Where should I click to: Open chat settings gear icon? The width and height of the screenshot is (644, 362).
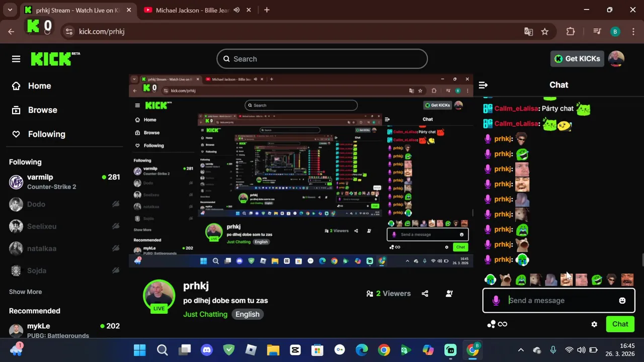(x=594, y=324)
